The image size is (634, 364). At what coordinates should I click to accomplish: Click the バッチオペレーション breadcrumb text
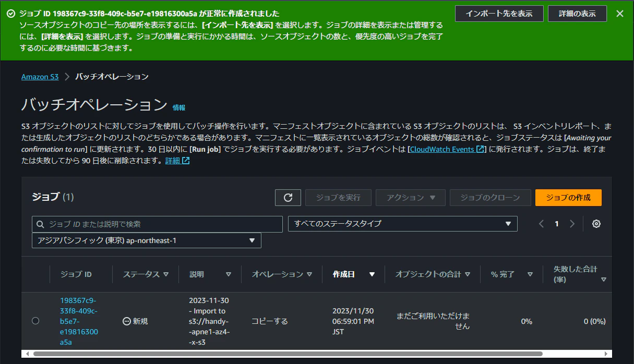click(112, 77)
